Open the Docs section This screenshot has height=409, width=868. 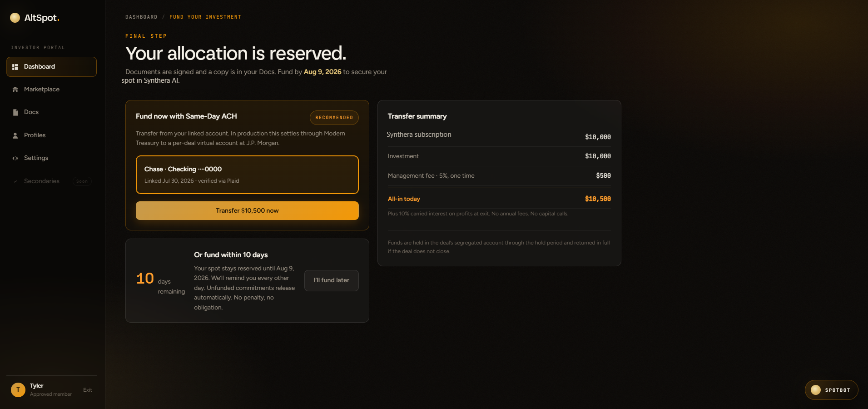(51, 112)
